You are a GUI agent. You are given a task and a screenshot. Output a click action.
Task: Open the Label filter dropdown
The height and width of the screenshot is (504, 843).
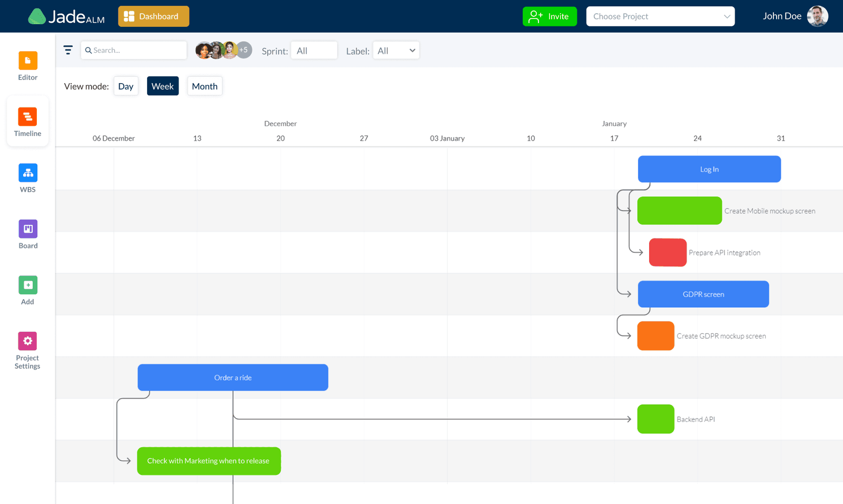click(x=396, y=51)
